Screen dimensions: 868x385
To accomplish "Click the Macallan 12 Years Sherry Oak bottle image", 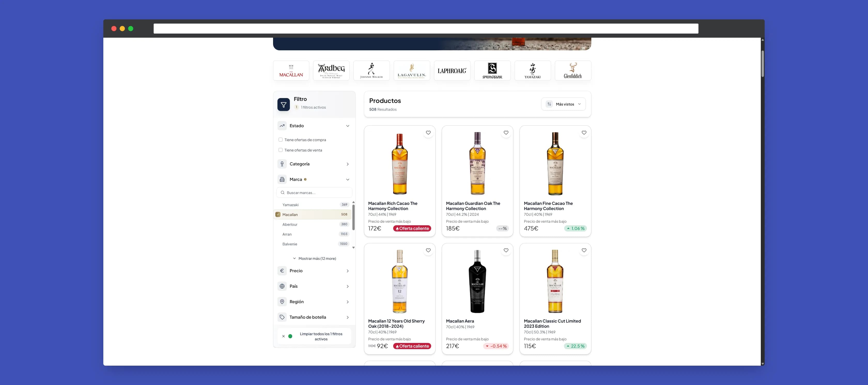I will coord(400,282).
